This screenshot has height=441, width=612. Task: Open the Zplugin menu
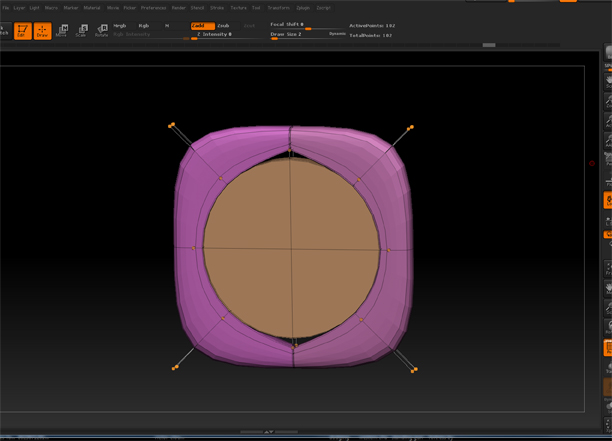303,8
